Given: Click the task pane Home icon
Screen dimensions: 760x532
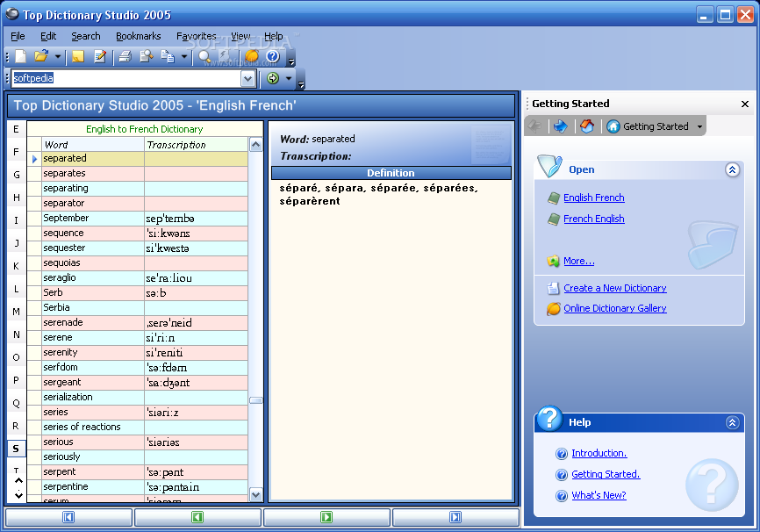Looking at the screenshot, I should [x=587, y=126].
